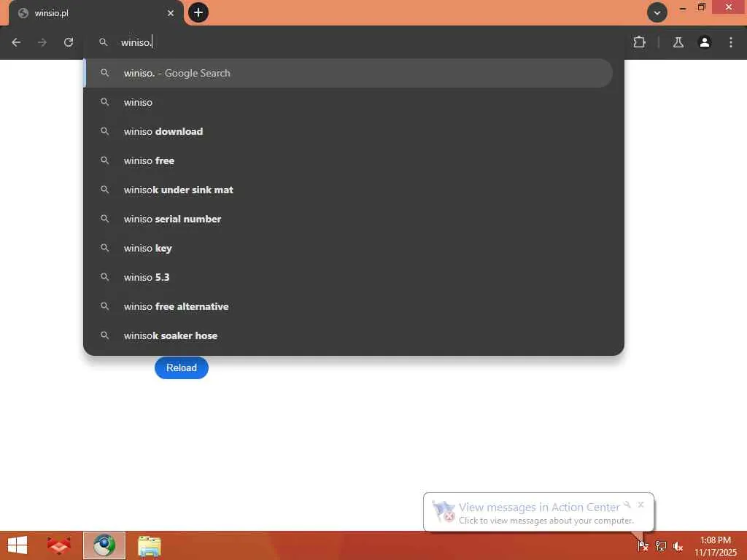Select 'winiso key' suggestion
747x560 pixels.
click(x=349, y=248)
